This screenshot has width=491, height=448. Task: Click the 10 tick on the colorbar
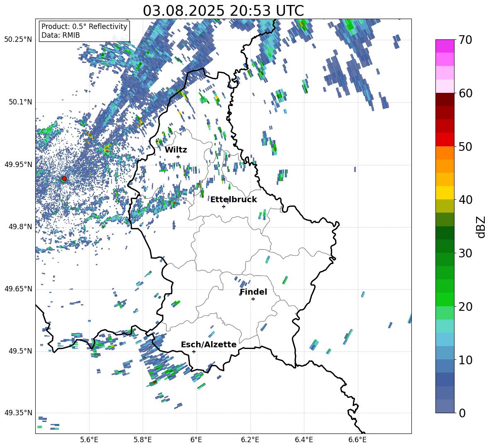(x=465, y=360)
